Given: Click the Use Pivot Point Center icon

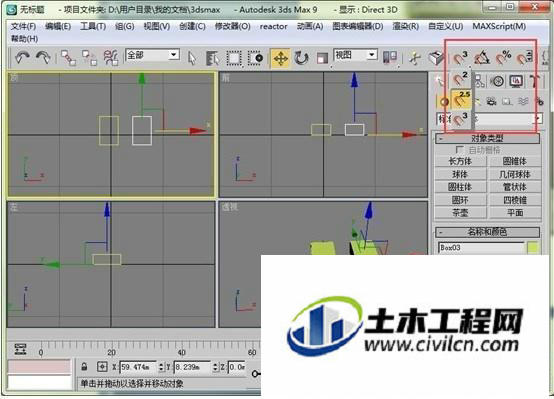Looking at the screenshot, I should [x=390, y=58].
